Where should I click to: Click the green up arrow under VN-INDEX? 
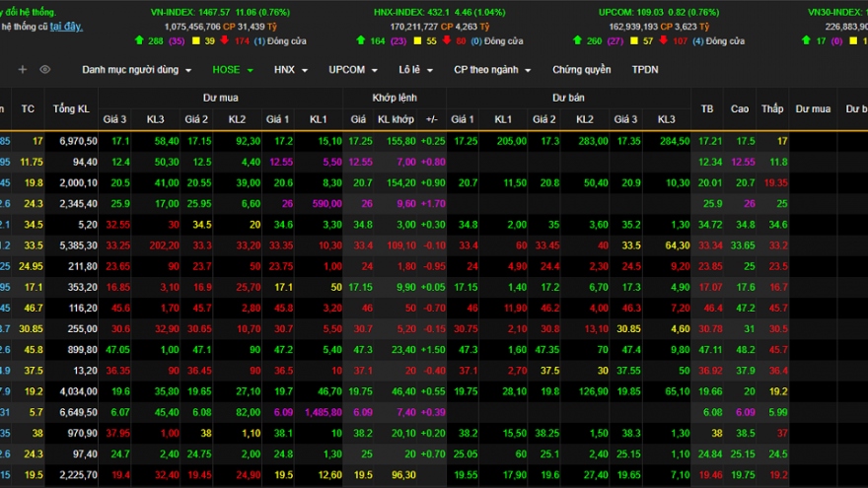142,41
